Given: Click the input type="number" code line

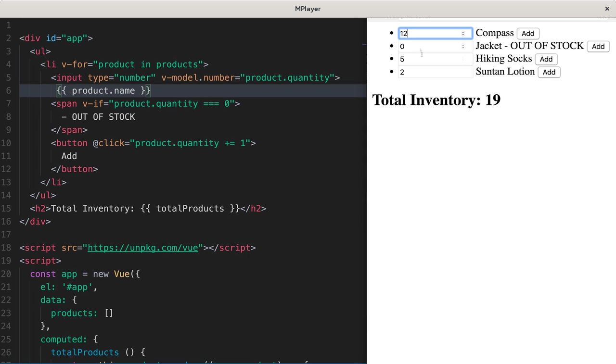Looking at the screenshot, I should [195, 77].
